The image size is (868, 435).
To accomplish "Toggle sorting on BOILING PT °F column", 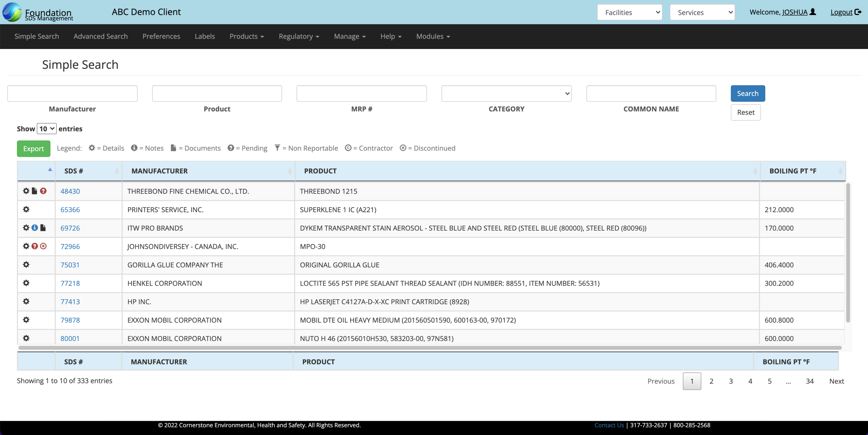I will [x=793, y=171].
